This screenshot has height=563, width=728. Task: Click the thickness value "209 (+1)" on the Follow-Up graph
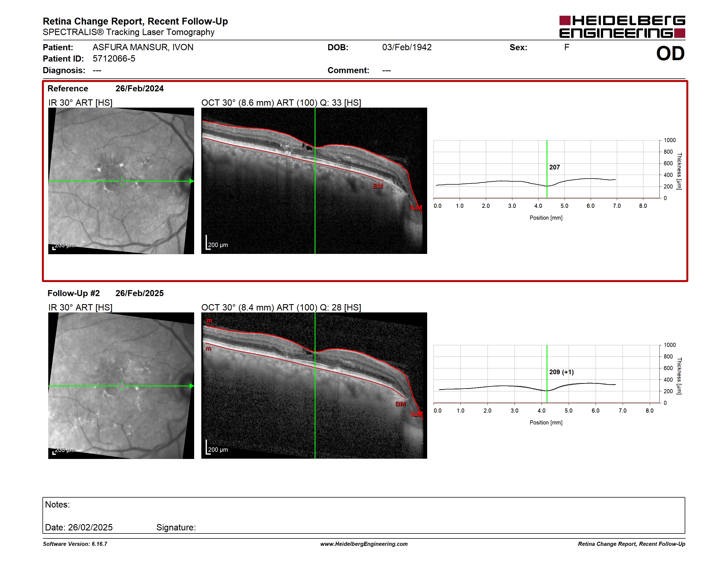pos(561,372)
